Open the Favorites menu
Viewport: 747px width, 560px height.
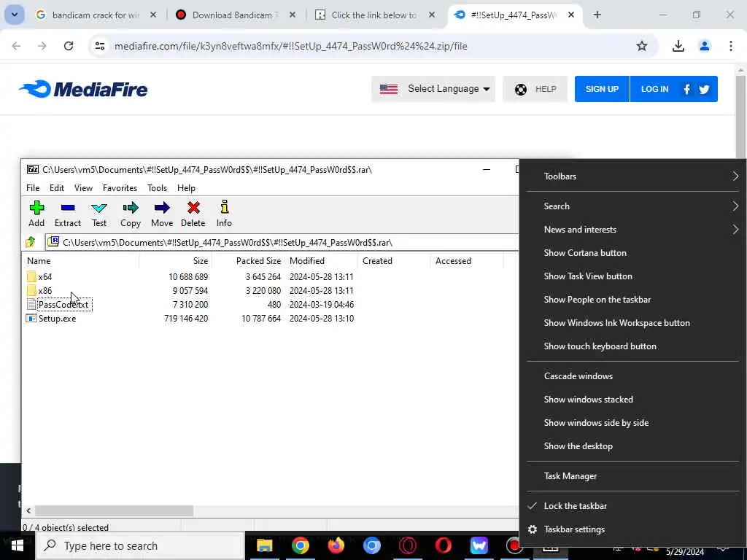click(120, 188)
